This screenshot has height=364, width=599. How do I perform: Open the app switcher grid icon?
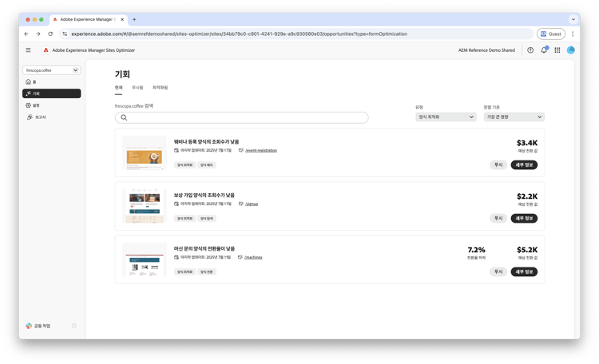pyautogui.click(x=557, y=50)
